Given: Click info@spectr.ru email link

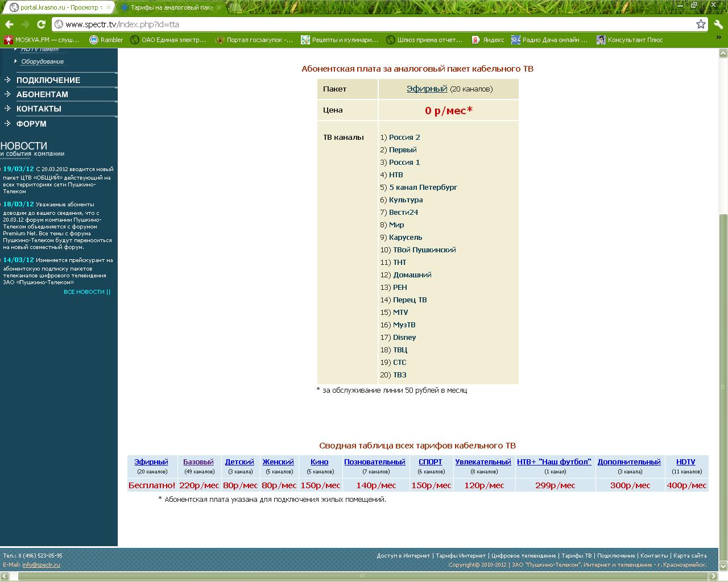Looking at the screenshot, I should click(41, 565).
